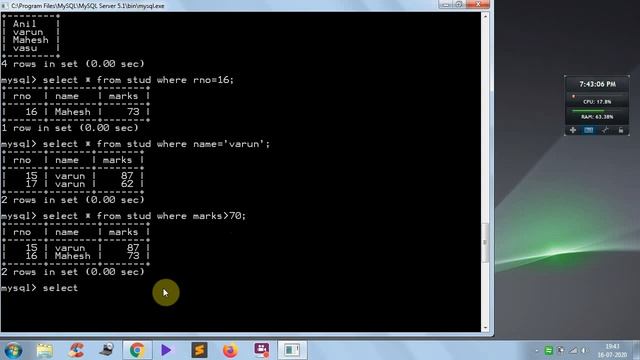Click rno 17 in the varun results
This screenshot has width=640, height=360.
31,184
